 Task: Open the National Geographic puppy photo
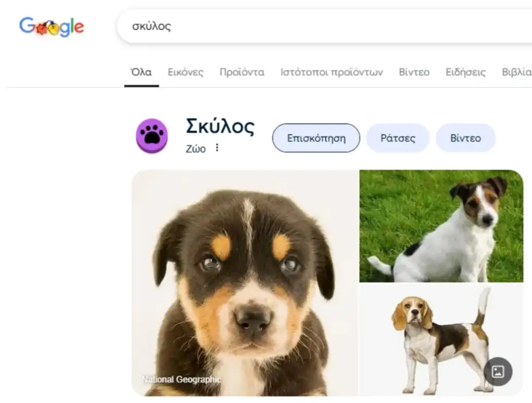point(245,283)
